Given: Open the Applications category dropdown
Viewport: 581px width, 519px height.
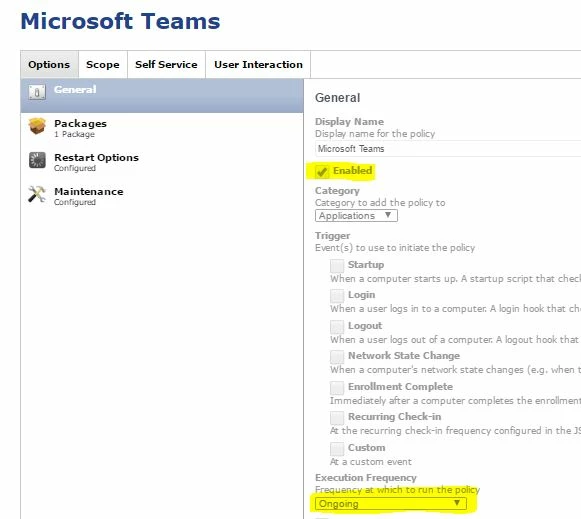Looking at the screenshot, I should [x=356, y=216].
